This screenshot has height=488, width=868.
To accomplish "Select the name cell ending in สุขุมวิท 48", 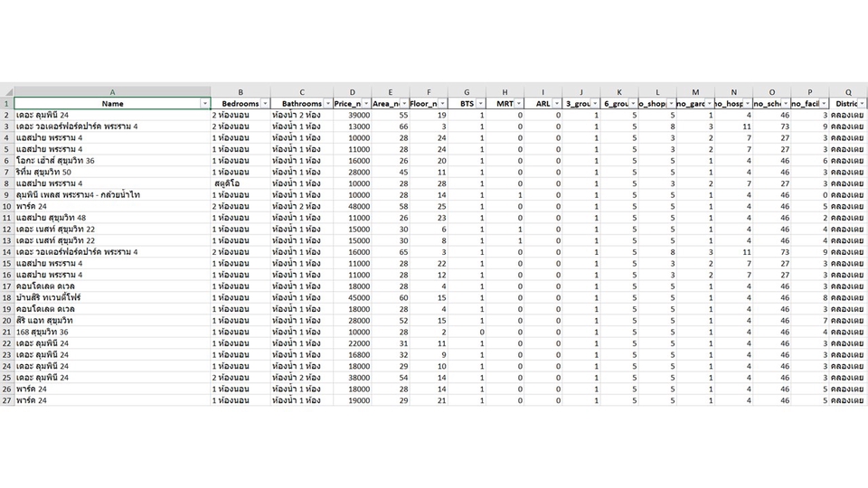I will tap(112, 218).
